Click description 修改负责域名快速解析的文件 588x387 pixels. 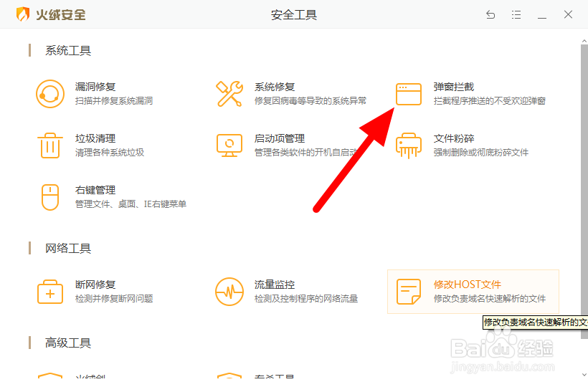tap(489, 299)
